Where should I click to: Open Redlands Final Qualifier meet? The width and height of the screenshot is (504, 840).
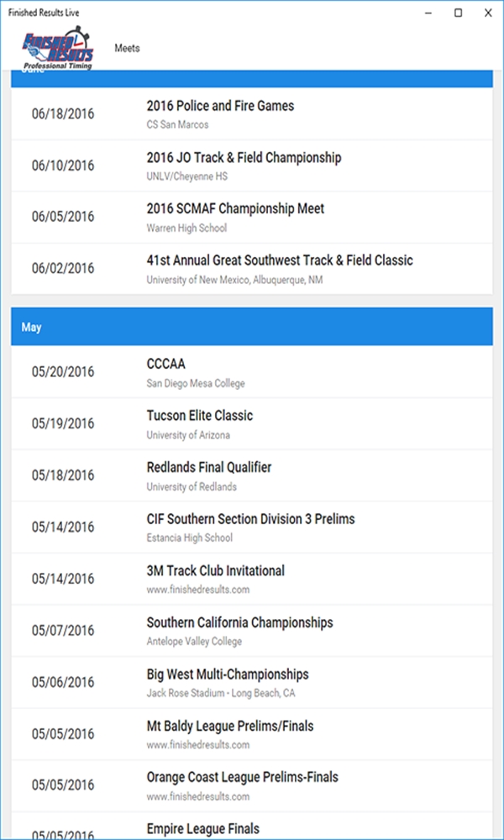point(209,468)
